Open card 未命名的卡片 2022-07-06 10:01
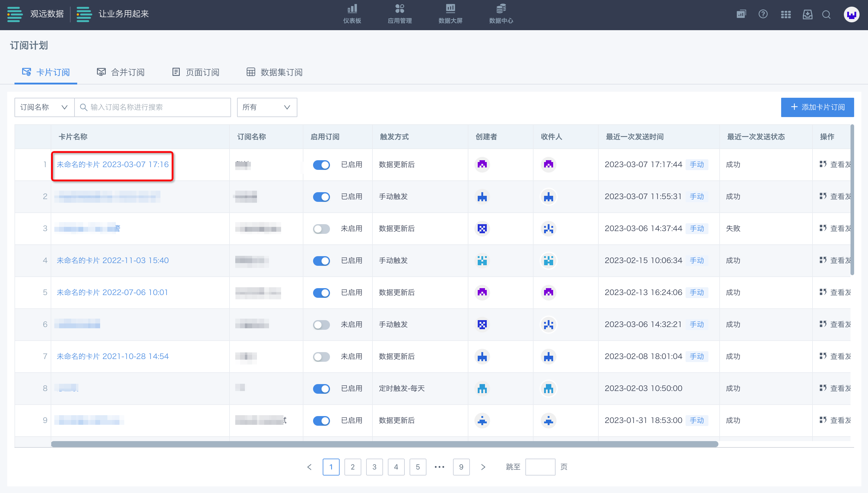The image size is (868, 493). [112, 293]
